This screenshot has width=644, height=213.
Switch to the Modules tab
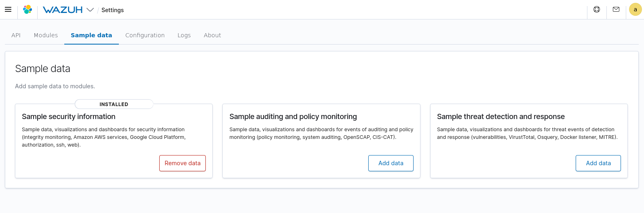click(46, 35)
